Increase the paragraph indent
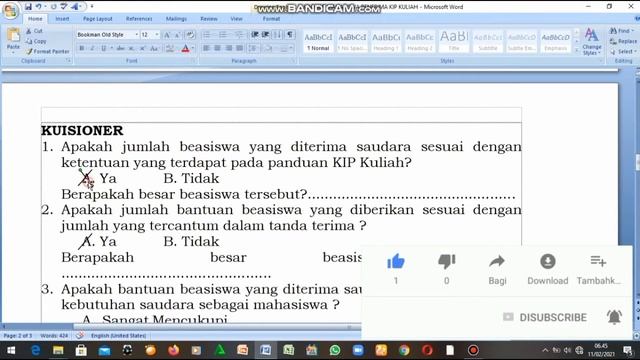Screen dimensions: 640x360 click(x=266, y=35)
